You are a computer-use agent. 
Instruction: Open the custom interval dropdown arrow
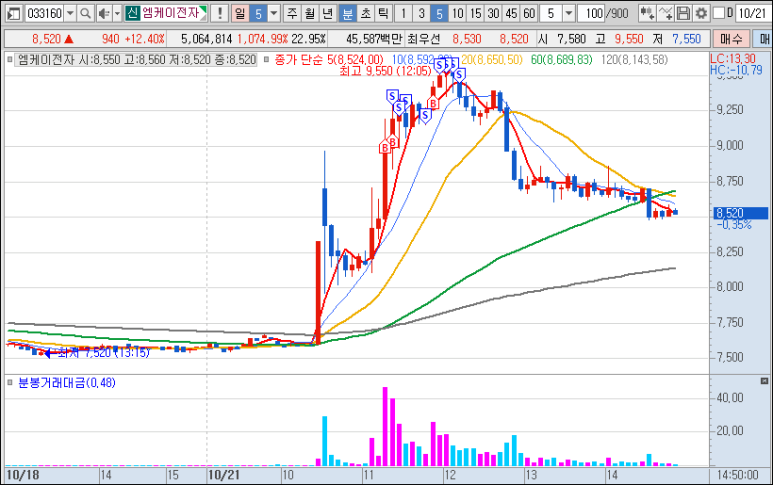tap(568, 13)
